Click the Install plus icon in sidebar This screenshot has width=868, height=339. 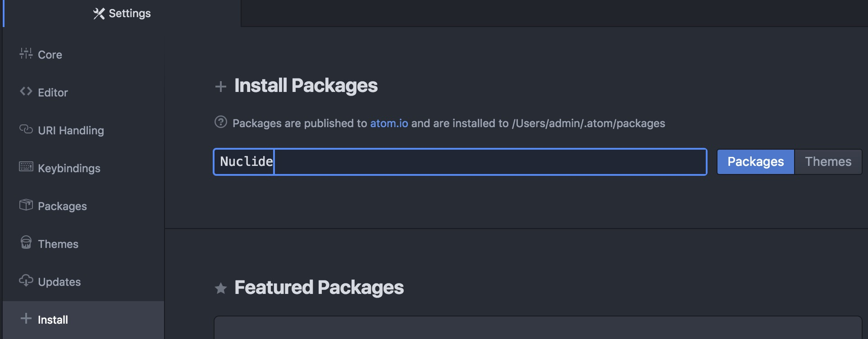26,319
